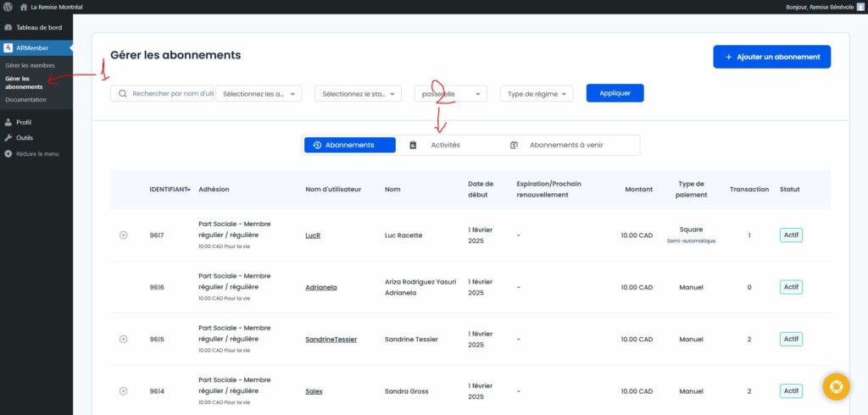The image size is (868, 415).
Task: Expand row details for subscription 9614
Action: [x=123, y=390]
